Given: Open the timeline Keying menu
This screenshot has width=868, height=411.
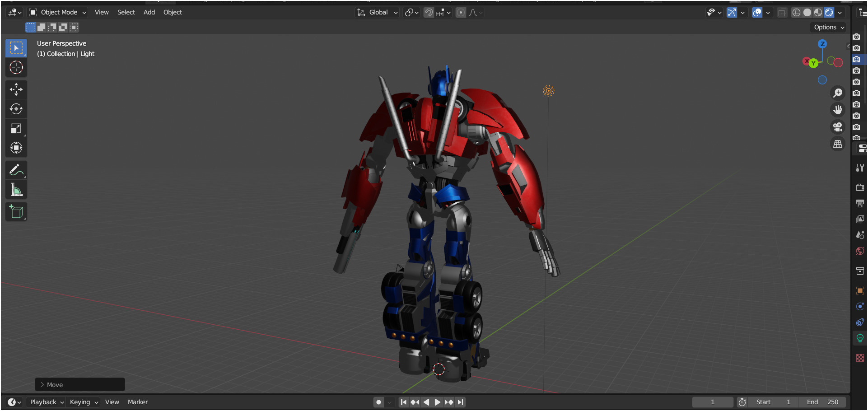Looking at the screenshot, I should (84, 402).
